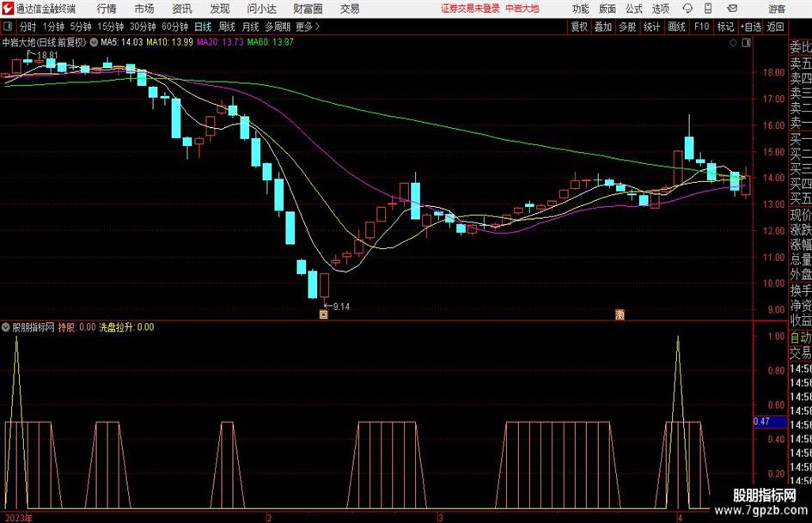This screenshot has height=523, width=812.
Task: Open the 交易 menu
Action: click(350, 9)
